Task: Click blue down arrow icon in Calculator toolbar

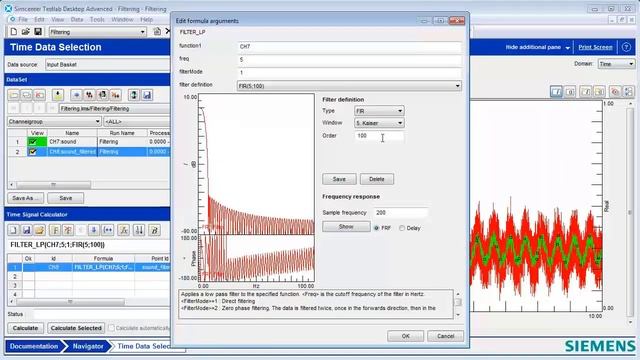Action: click(x=94, y=230)
